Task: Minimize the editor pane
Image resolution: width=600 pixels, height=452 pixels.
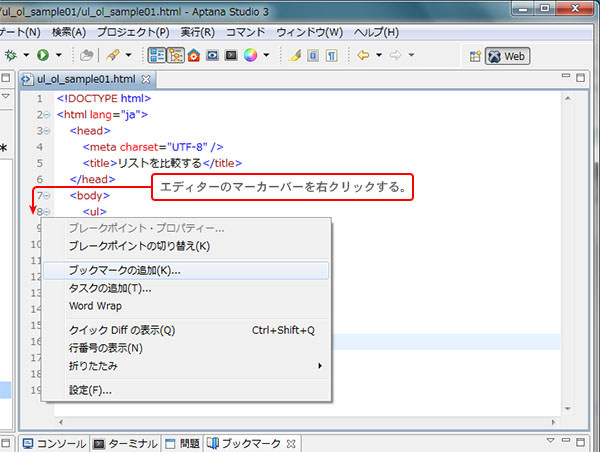Action: click(566, 76)
